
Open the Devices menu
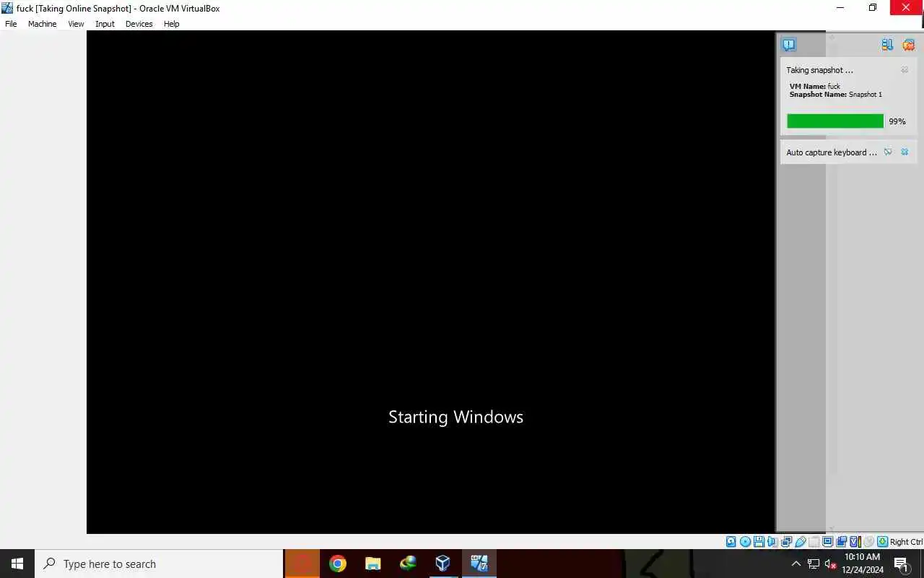(139, 24)
